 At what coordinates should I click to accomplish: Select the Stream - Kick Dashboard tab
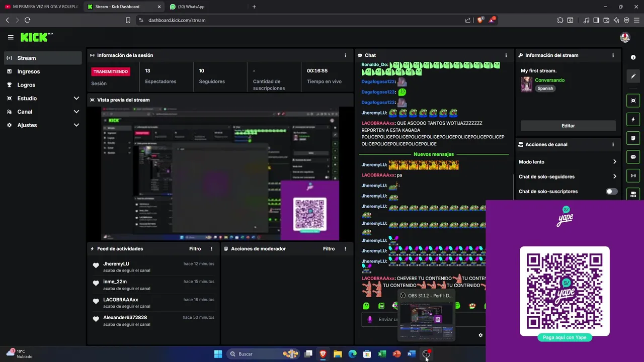click(x=123, y=7)
